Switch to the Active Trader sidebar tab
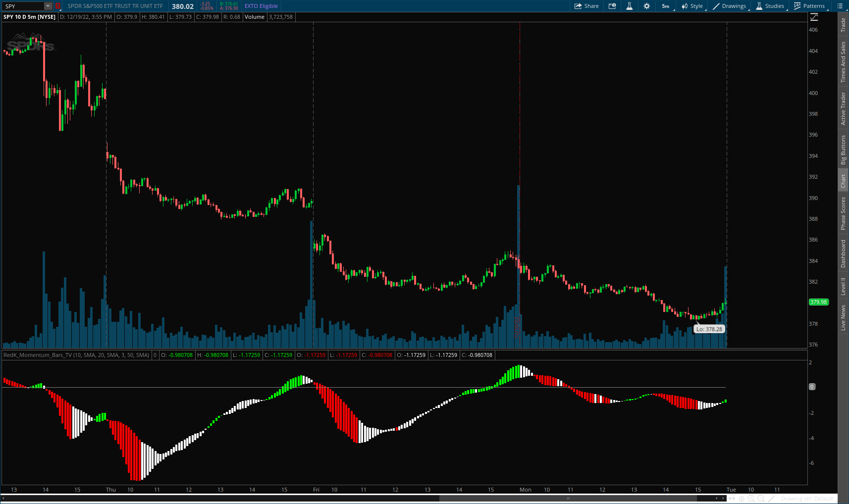The width and height of the screenshot is (849, 504). (844, 106)
